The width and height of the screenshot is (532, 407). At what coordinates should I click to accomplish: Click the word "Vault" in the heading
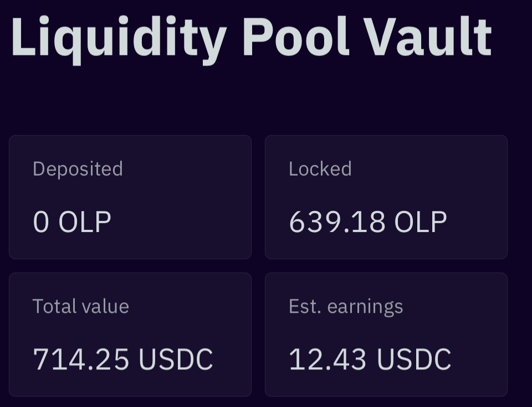[x=427, y=37]
